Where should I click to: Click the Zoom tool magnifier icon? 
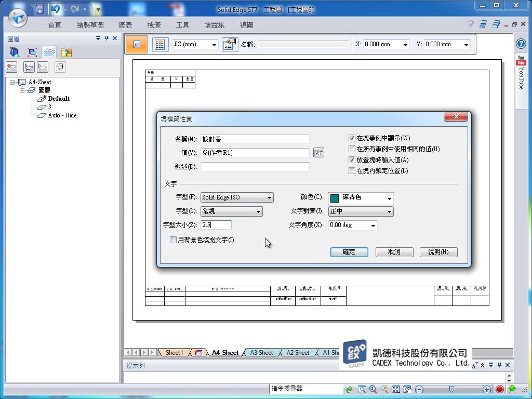373,389
